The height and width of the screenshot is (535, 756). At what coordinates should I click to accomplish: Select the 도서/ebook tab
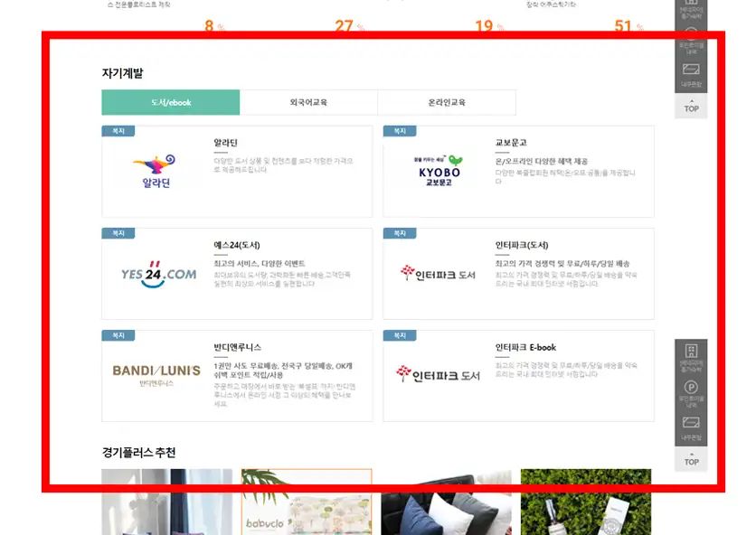171,102
